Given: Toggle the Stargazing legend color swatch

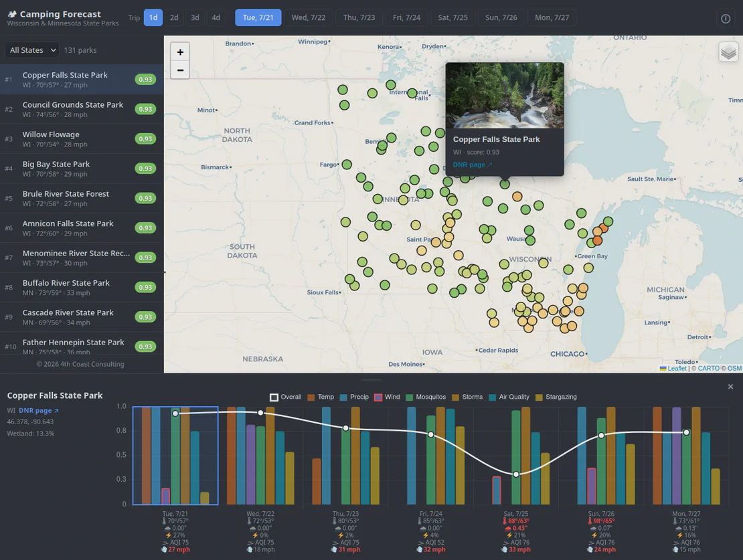Looking at the screenshot, I should (539, 397).
